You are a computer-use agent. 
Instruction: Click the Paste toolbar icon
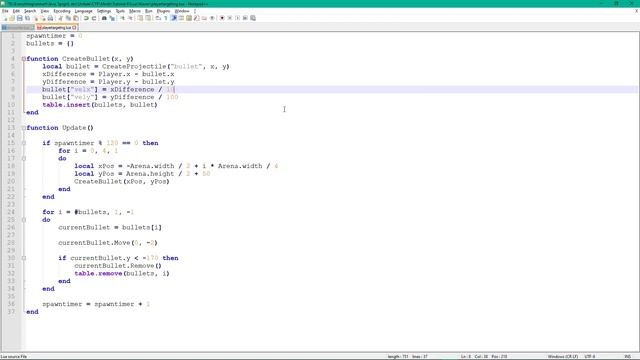pyautogui.click(x=76, y=18)
